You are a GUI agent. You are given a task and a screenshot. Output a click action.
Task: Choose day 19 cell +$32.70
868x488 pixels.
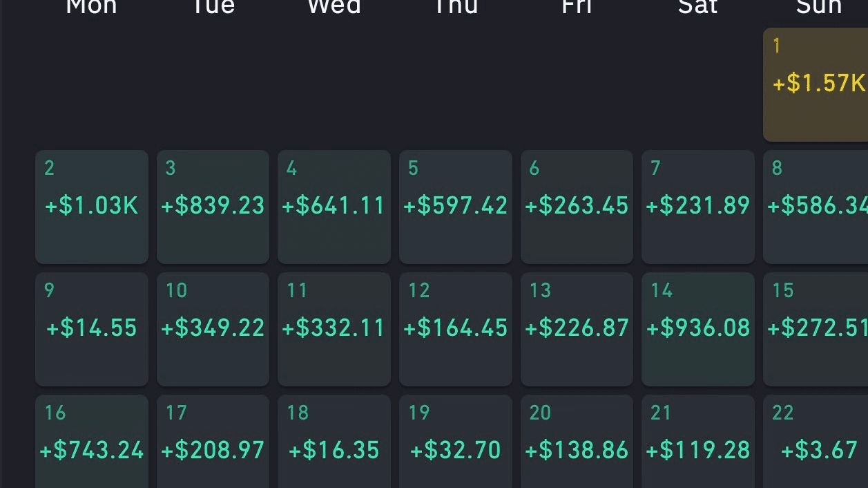(x=456, y=441)
